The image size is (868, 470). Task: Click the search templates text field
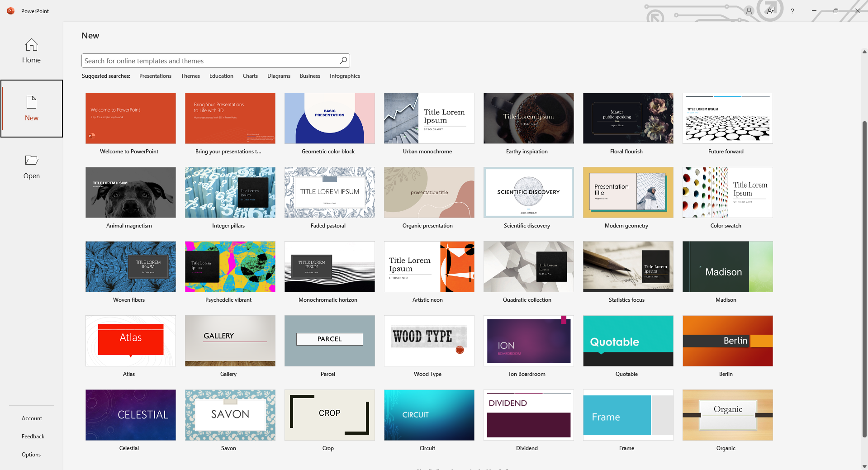coord(215,61)
